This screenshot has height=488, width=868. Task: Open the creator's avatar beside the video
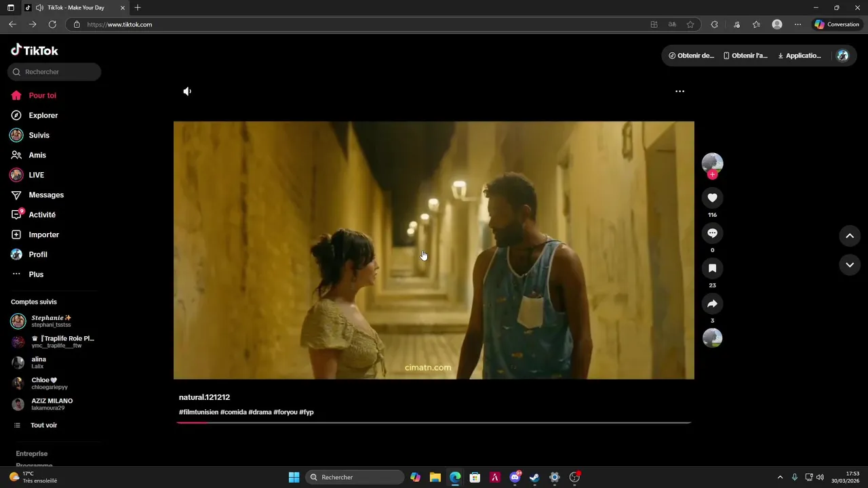pyautogui.click(x=712, y=163)
